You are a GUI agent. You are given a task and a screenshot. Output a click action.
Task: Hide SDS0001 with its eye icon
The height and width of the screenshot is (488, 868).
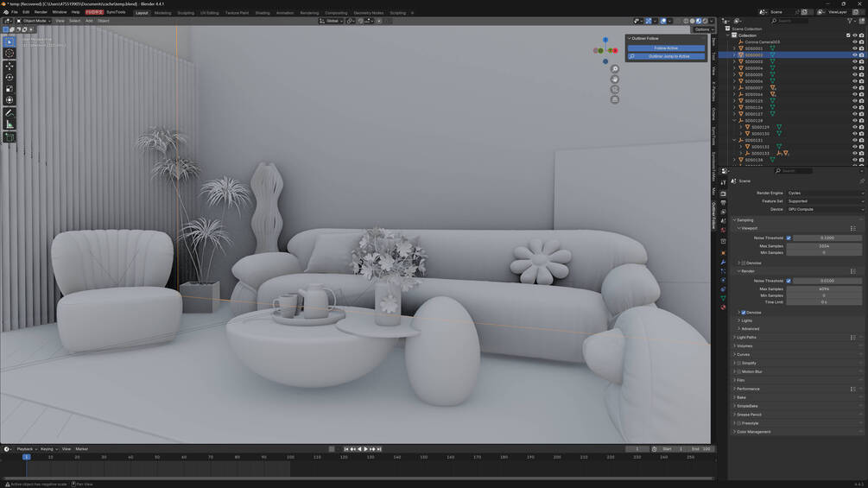point(855,48)
